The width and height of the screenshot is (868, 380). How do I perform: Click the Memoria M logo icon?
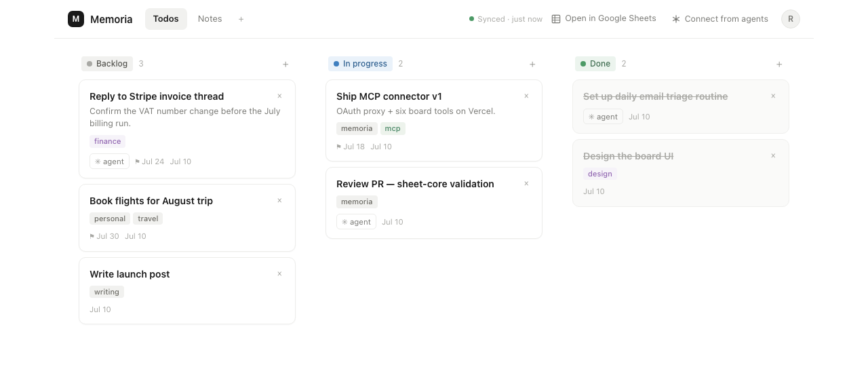click(76, 19)
